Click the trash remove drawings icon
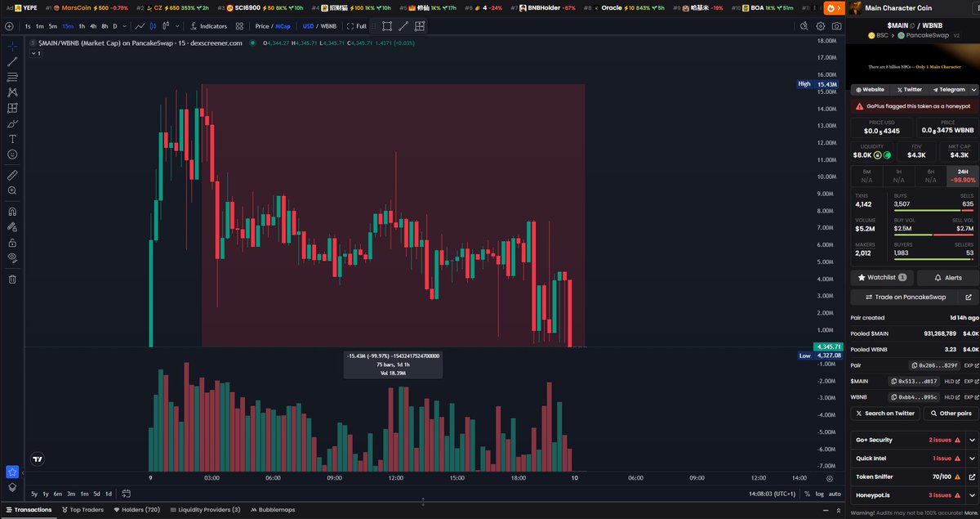This screenshot has width=980, height=519. 12,279
